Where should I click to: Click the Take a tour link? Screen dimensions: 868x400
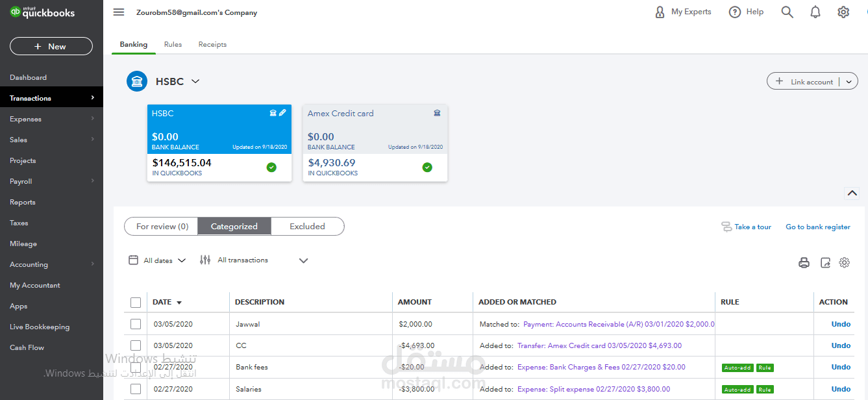tap(753, 227)
